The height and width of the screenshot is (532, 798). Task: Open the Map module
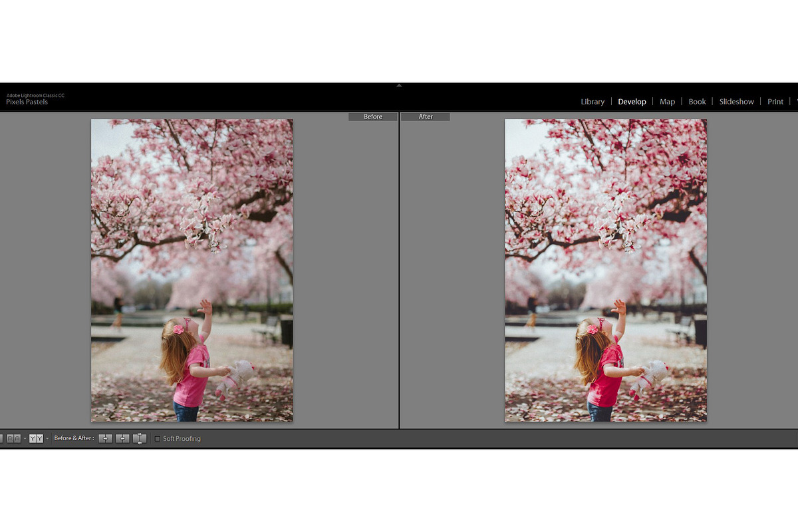click(668, 102)
